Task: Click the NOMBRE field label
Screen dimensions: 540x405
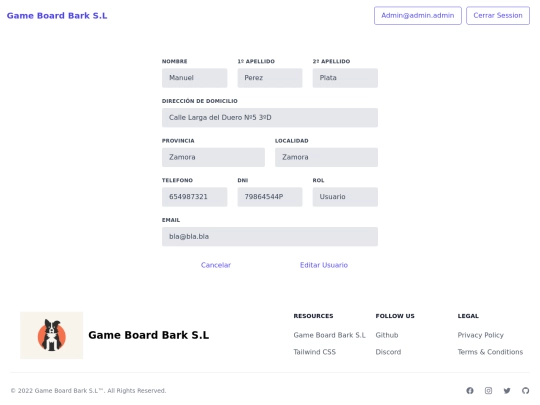Action: pyautogui.click(x=175, y=61)
